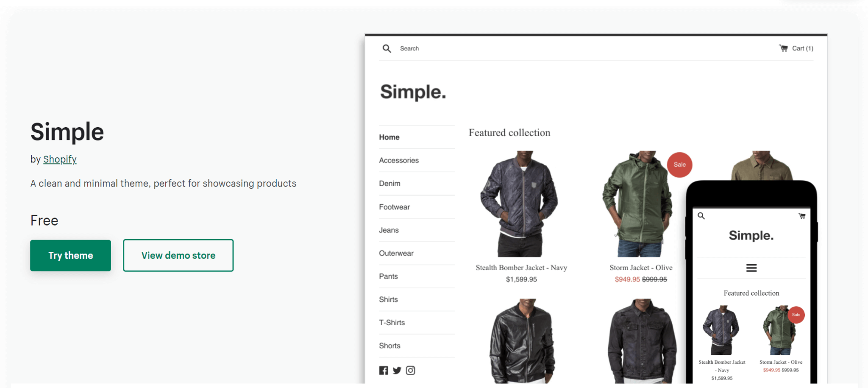Open the Accessories menu item
This screenshot has width=868, height=388.
pyautogui.click(x=399, y=160)
